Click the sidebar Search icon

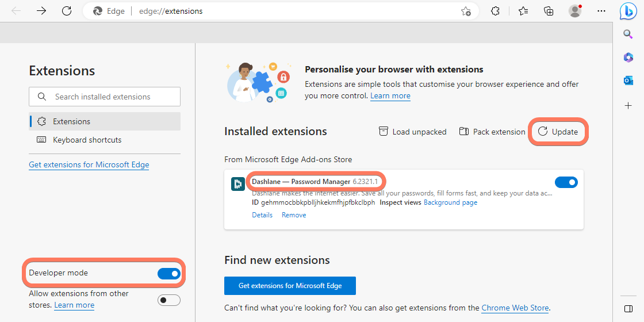click(628, 34)
